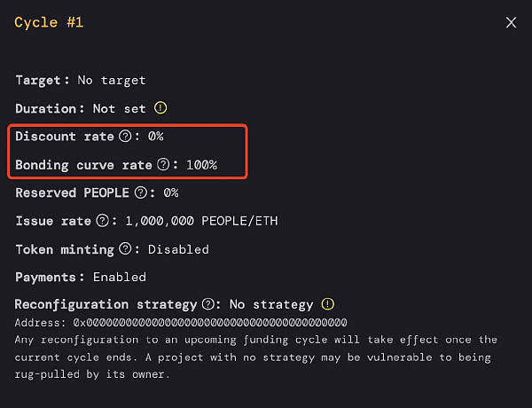Viewport: 532px width, 408px height.
Task: Click the No target value
Action: pos(112,81)
